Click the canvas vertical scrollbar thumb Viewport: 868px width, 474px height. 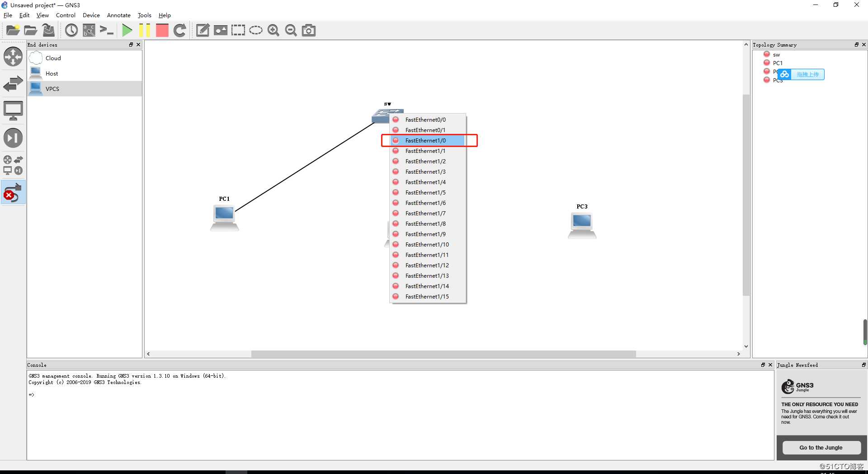[x=746, y=194]
